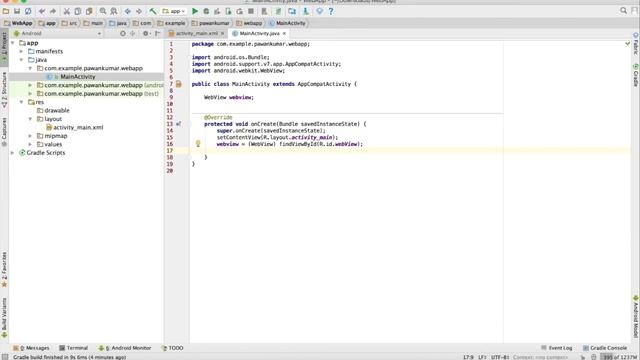Expand the manifests folder arrow
640x360 pixels.
click(22, 51)
